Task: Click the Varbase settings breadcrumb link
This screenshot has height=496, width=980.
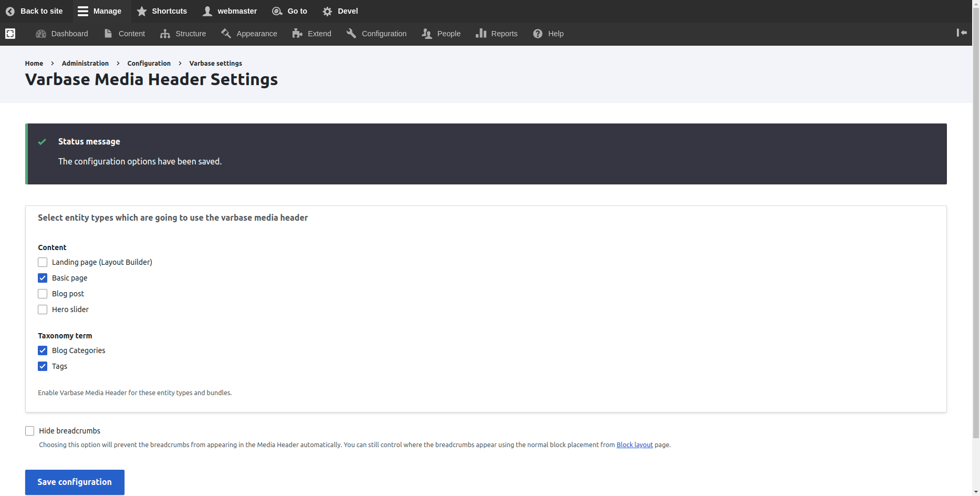Action: point(215,64)
